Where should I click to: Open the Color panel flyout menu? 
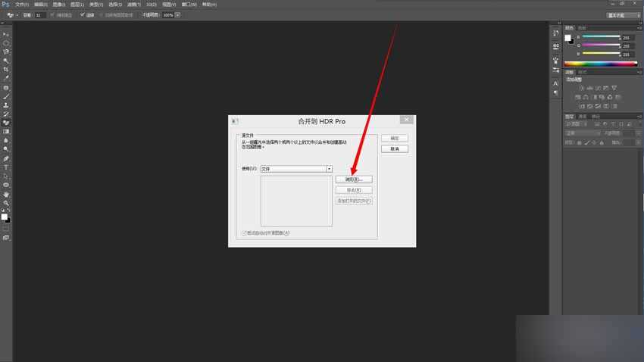pos(639,28)
